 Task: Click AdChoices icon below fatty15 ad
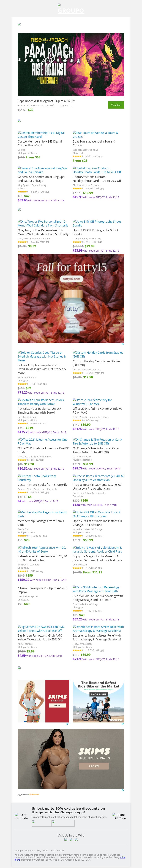click(x=123, y=344)
